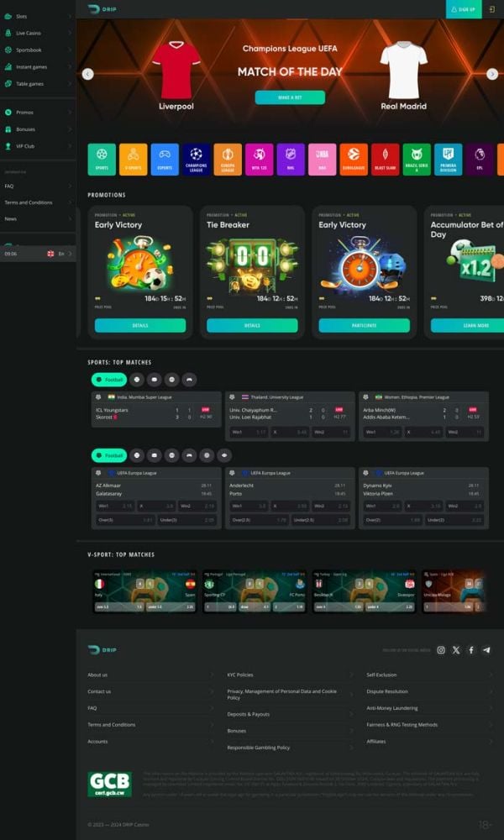
Task: Expand the Live Casino chevron
Action: [70, 34]
